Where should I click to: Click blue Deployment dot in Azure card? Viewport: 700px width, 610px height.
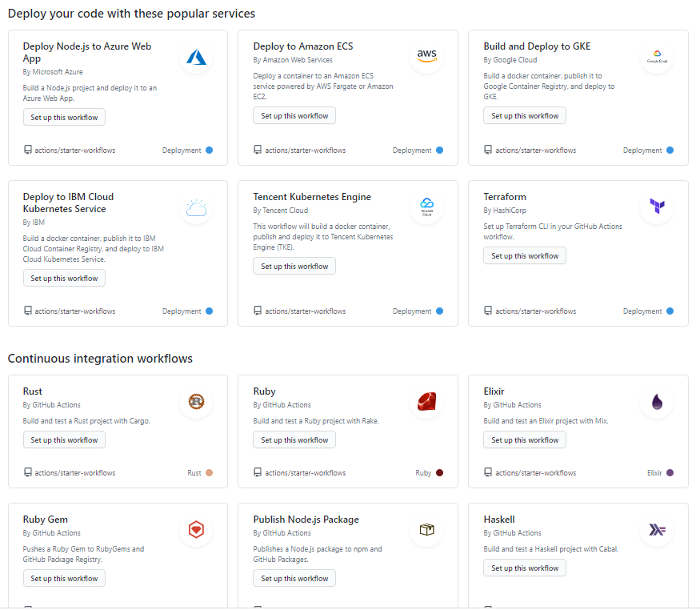tap(209, 150)
